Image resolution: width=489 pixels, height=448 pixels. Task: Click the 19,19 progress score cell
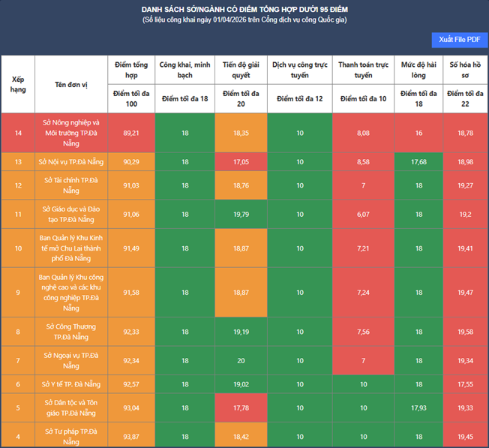pos(241,332)
